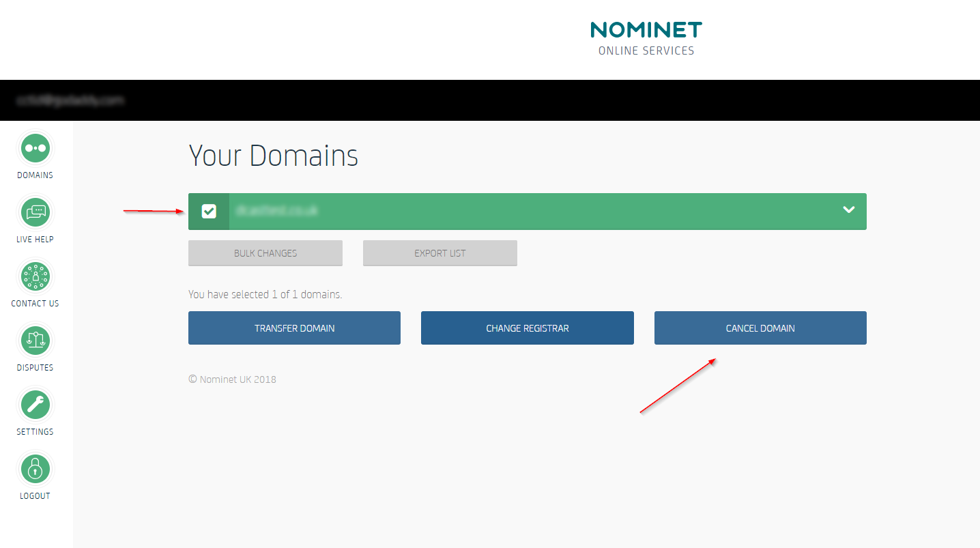Open Settings wrench icon
The width and height of the screenshot is (980, 548).
coord(35,405)
